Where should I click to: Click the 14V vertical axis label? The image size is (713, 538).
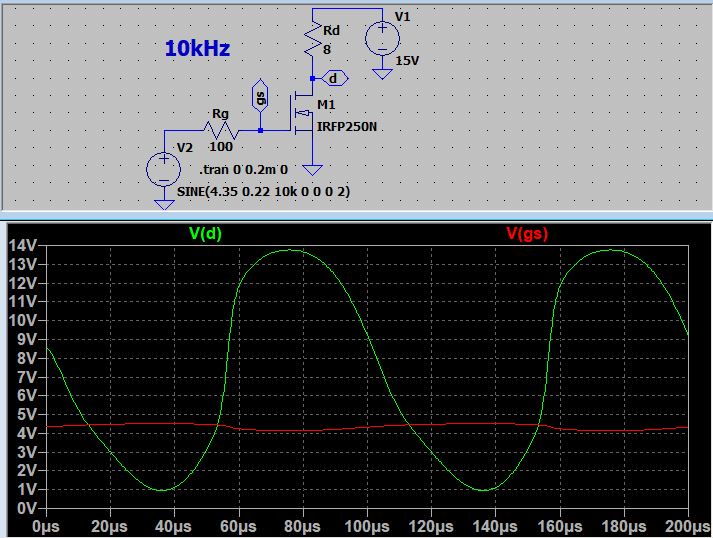click(x=22, y=246)
